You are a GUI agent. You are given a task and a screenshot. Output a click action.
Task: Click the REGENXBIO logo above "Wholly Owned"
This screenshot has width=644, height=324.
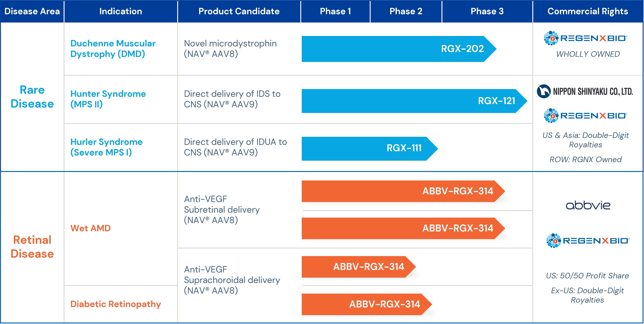pyautogui.click(x=585, y=38)
